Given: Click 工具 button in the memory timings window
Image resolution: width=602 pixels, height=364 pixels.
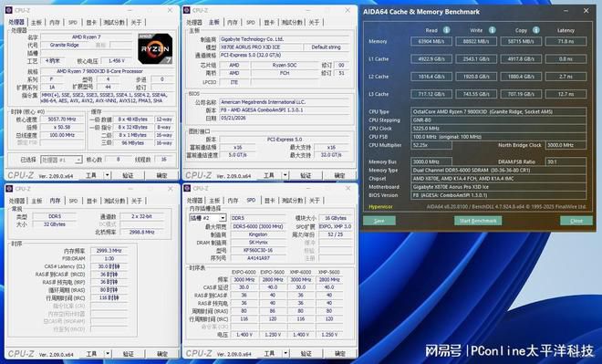Looking at the screenshot, I should 91,354.
